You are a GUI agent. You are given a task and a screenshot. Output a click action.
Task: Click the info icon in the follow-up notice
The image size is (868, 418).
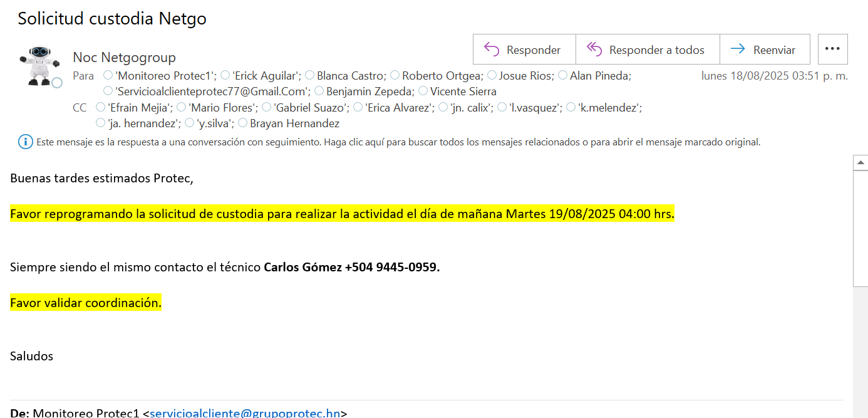pyautogui.click(x=26, y=142)
